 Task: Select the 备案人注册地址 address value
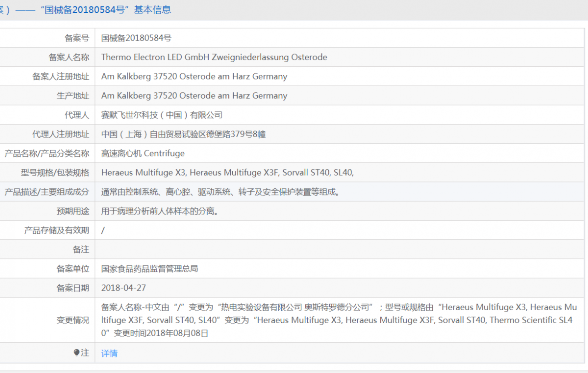click(x=194, y=76)
